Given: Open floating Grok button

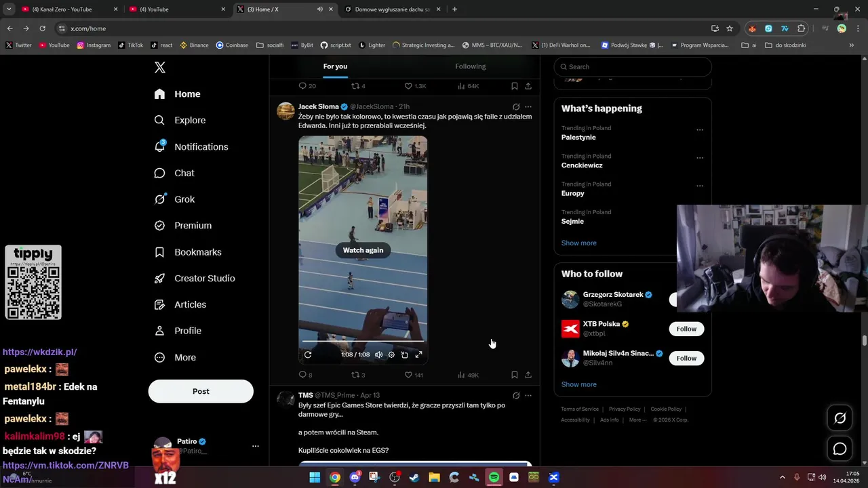Looking at the screenshot, I should (840, 418).
